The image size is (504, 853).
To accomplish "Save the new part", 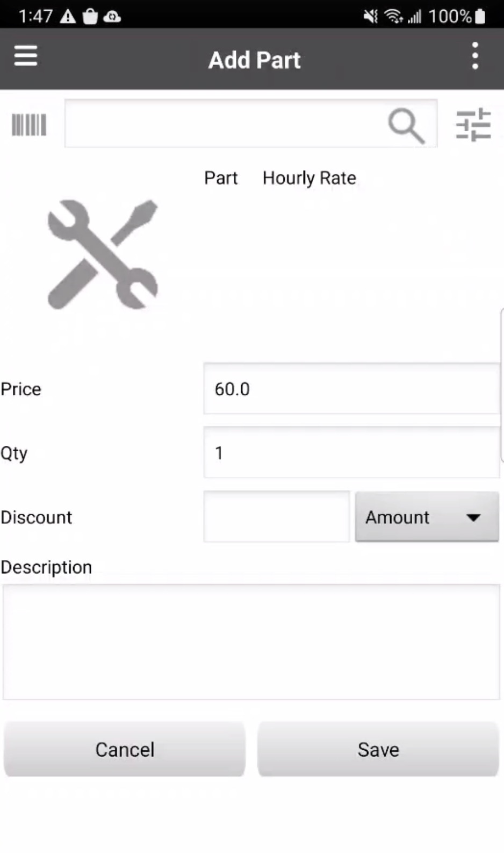I will [x=378, y=749].
